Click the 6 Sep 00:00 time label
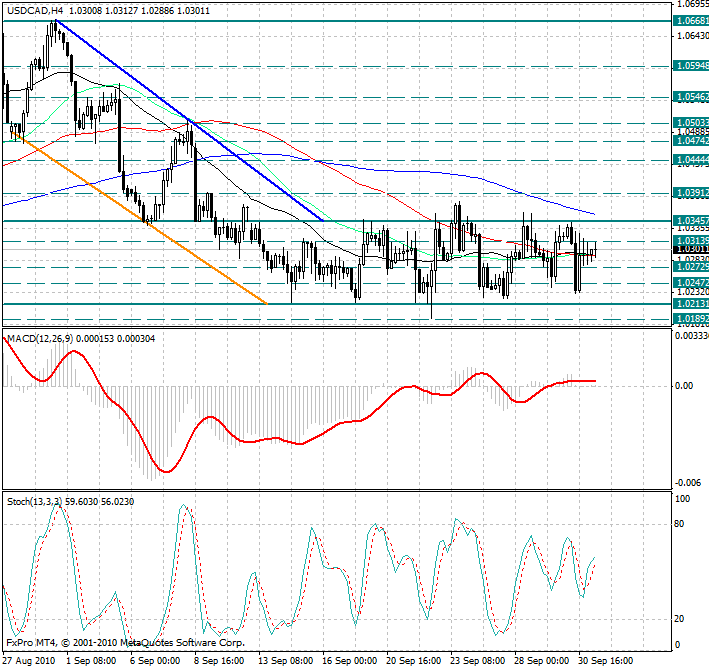The width and height of the screenshot is (709, 668). coord(155,661)
